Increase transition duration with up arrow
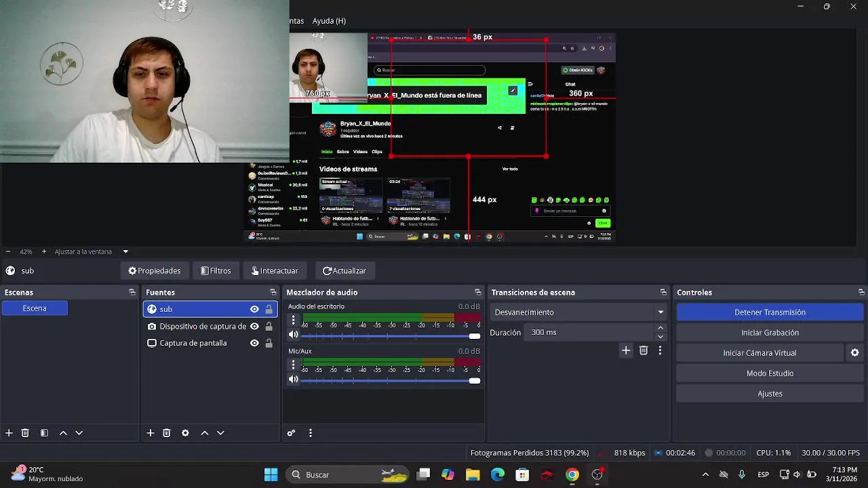 point(660,329)
